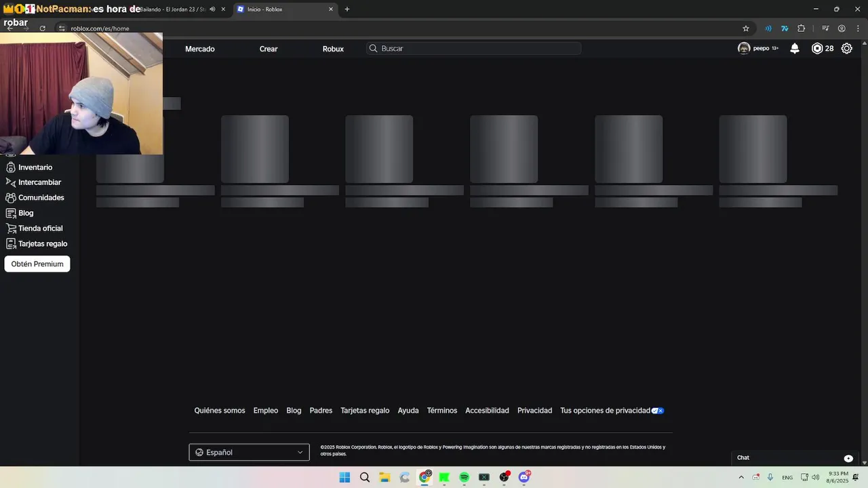Screen dimensions: 868x488
Task: Click the Intercambiar sidebar icon
Action: pos(10,182)
